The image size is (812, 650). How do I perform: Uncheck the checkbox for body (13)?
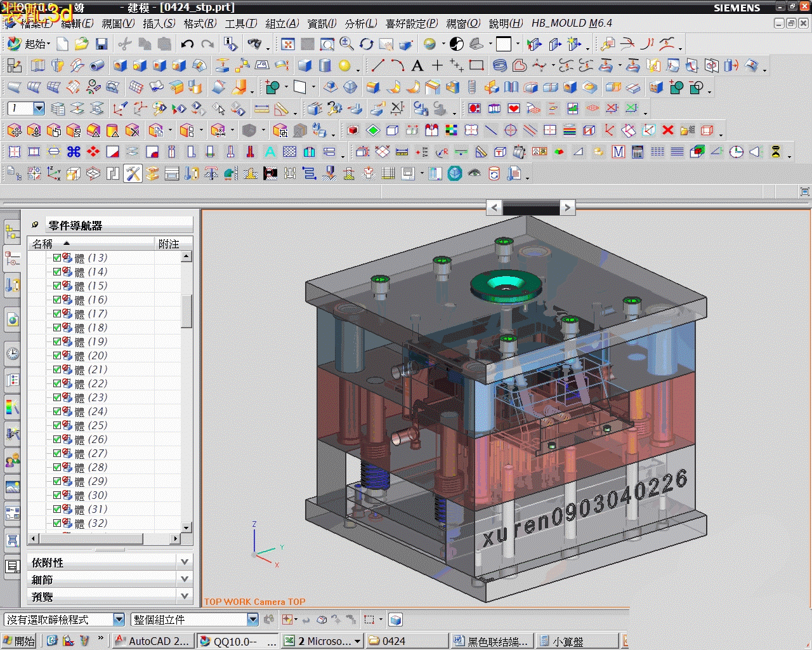(57, 258)
